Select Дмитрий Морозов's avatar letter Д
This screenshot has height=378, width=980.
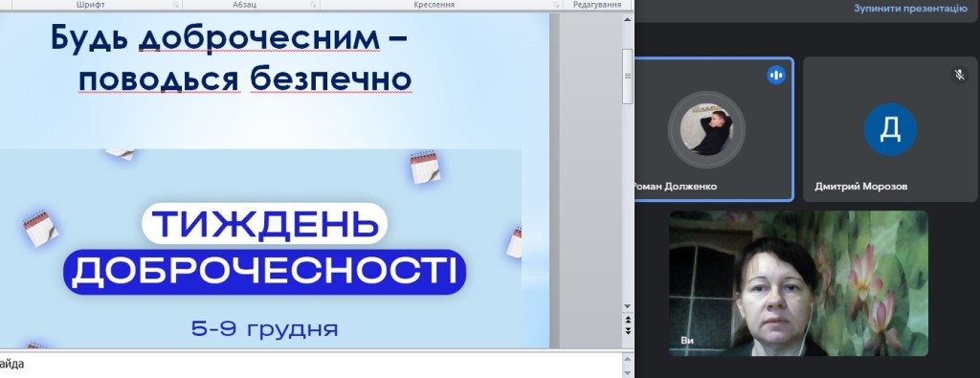pos(890,129)
